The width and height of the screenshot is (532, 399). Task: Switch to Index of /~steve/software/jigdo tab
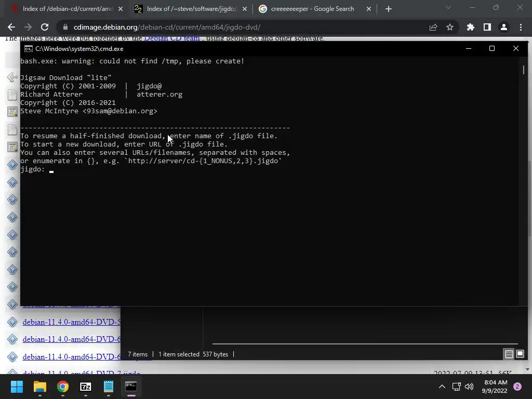(191, 9)
